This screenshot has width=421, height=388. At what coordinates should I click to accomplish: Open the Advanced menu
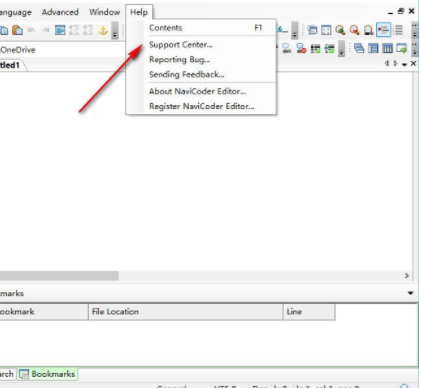[x=60, y=12]
